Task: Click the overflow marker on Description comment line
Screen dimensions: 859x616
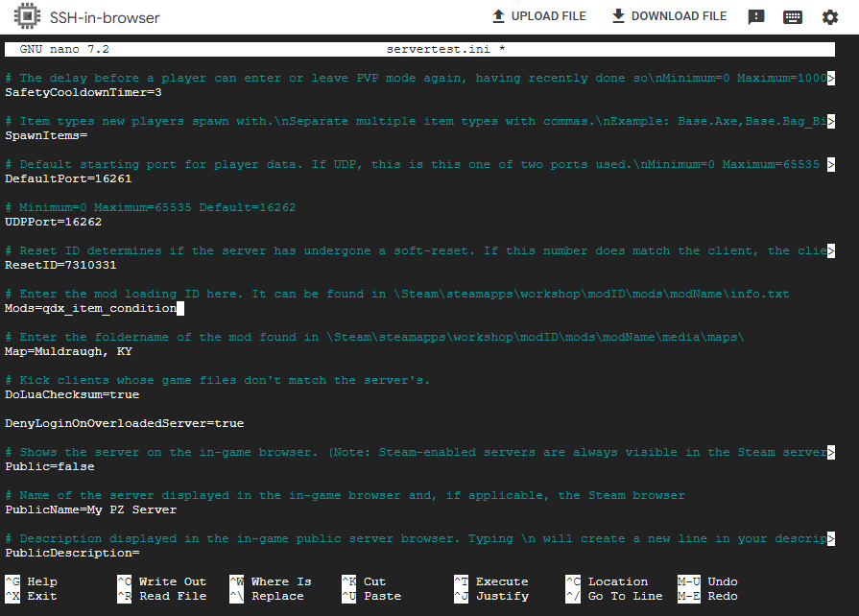Action: click(831, 539)
